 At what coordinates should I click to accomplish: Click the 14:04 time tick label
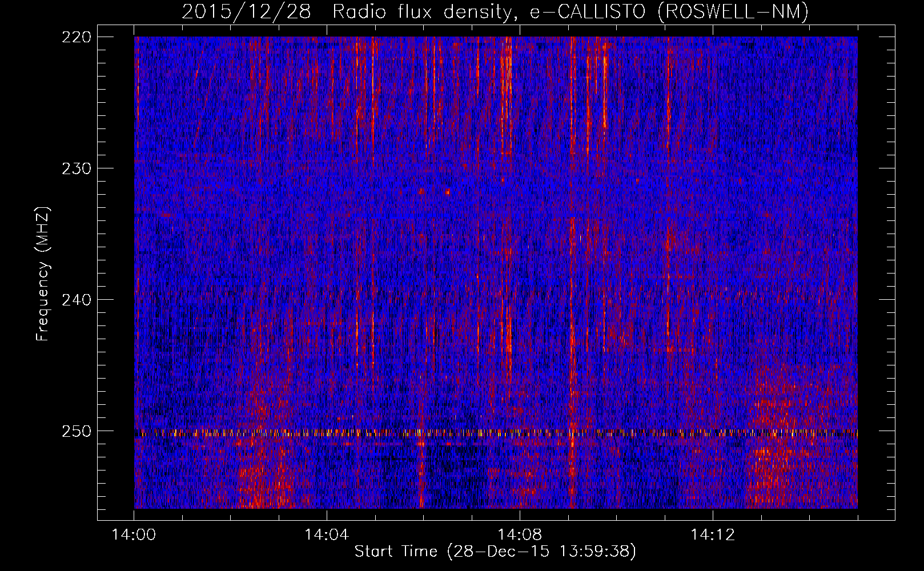pyautogui.click(x=327, y=535)
